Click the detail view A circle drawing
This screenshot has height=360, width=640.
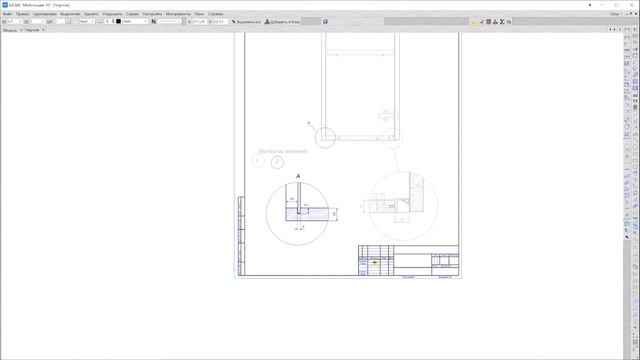[298, 214]
